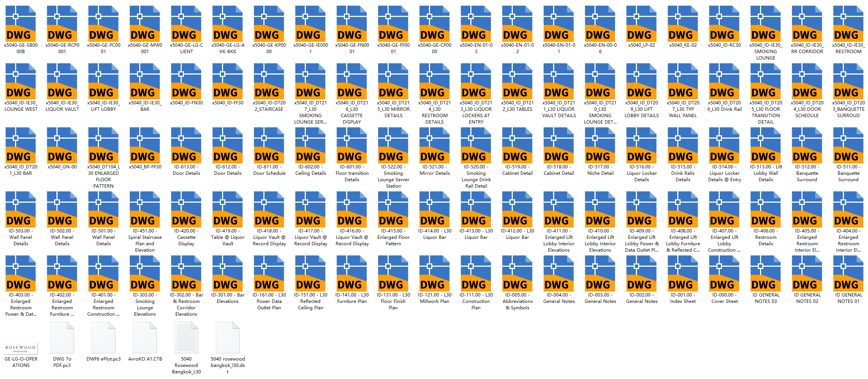Select the 5040 rosewood bangkok_l30.dst file icon
Screen dimensions: 868x379
228,338
